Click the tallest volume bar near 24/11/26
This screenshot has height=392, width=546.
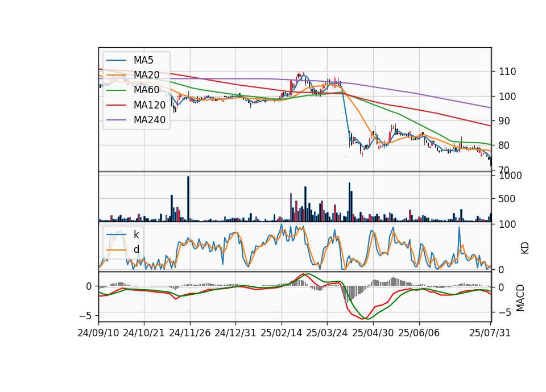coord(188,199)
